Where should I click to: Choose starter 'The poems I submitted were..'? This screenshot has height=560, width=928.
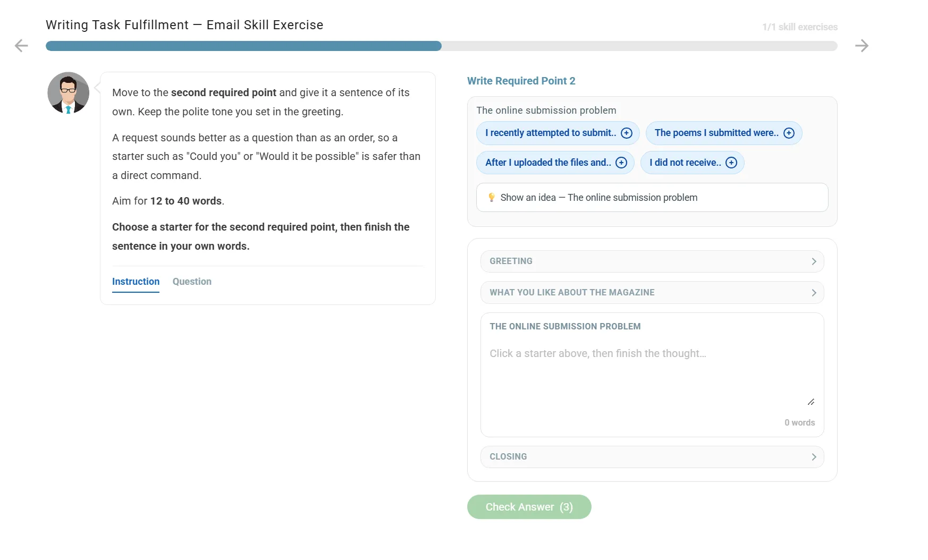click(x=724, y=133)
